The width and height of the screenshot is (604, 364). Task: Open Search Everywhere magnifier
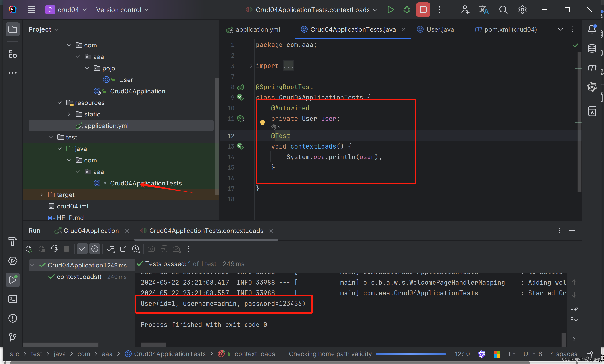pos(503,10)
